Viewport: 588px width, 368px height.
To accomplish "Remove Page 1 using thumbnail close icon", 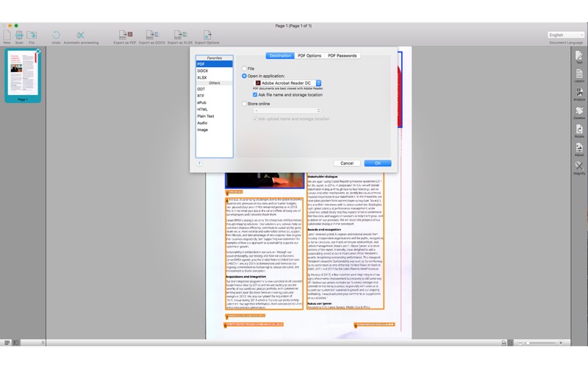I will tap(38, 51).
